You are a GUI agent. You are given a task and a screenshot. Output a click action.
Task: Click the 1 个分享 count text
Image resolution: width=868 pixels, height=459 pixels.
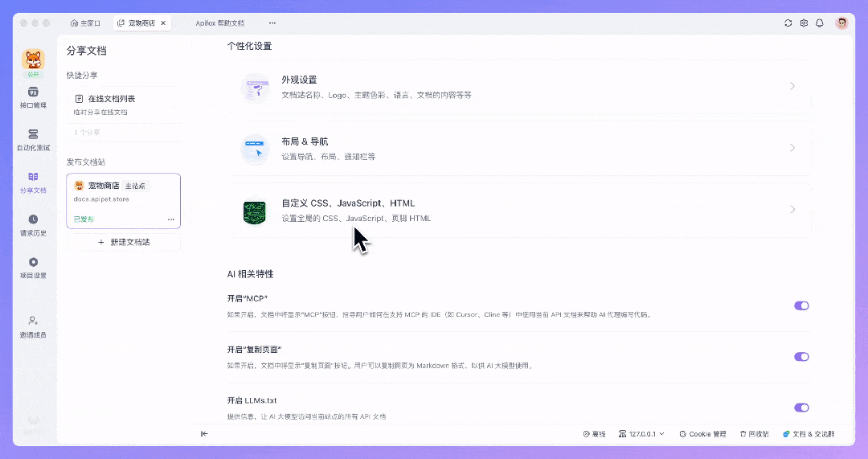click(x=87, y=133)
